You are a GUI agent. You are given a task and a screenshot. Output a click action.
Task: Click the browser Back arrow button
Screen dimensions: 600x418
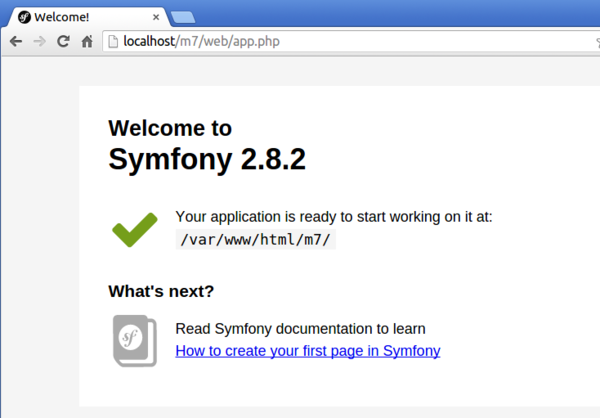(16, 41)
